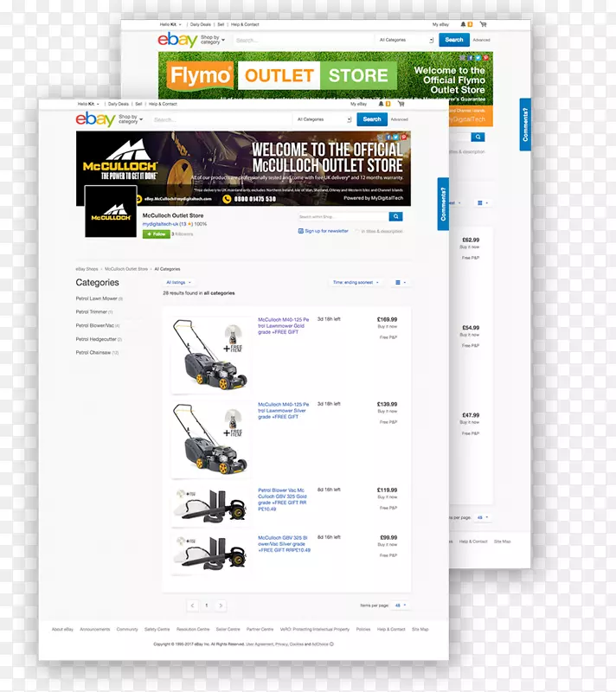This screenshot has height=692, width=616.
Task: Open All listings filter dropdown
Action: (179, 283)
